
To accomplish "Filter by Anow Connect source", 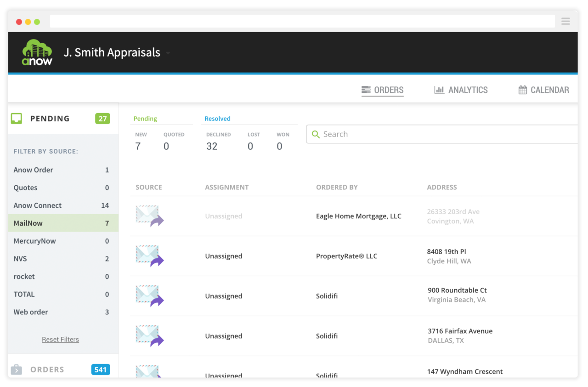I will [61, 205].
